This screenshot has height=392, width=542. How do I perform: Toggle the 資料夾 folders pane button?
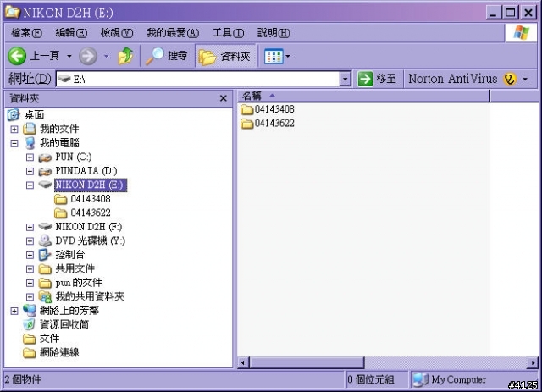tap(225, 56)
